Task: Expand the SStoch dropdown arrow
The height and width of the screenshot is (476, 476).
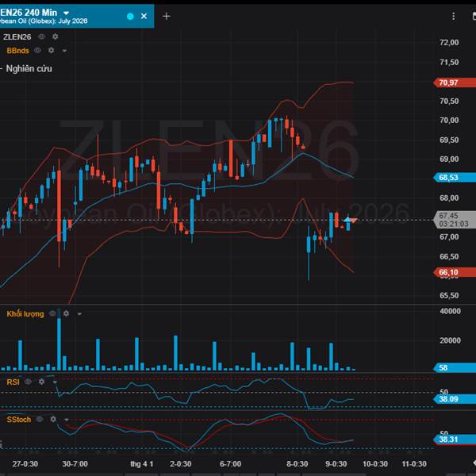Action: point(67,420)
